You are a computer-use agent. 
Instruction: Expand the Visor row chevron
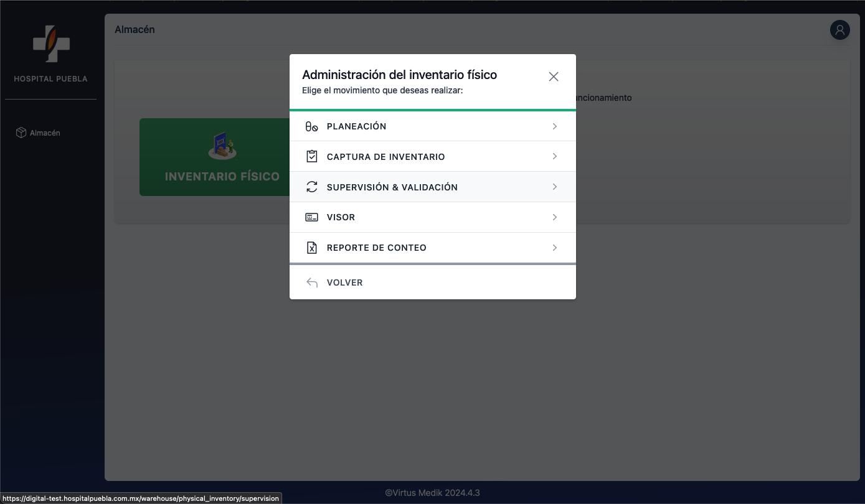554,217
